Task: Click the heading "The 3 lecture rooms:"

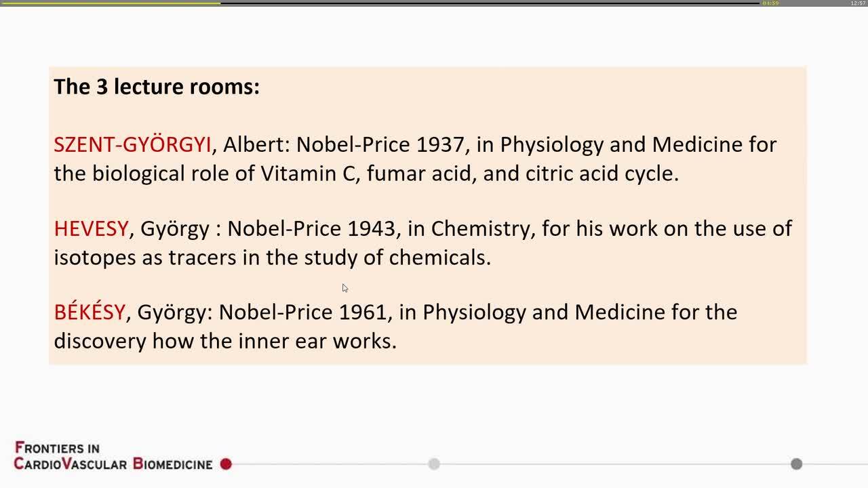Action: [157, 87]
